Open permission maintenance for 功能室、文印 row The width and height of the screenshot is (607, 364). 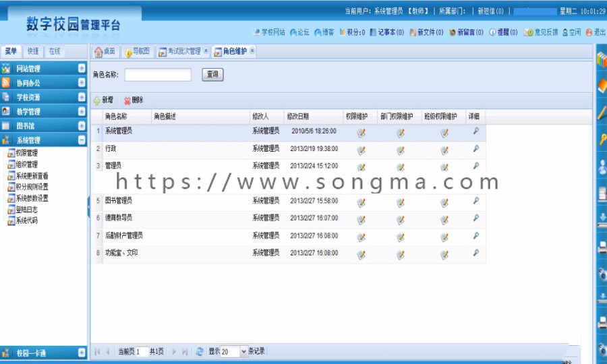pos(362,255)
